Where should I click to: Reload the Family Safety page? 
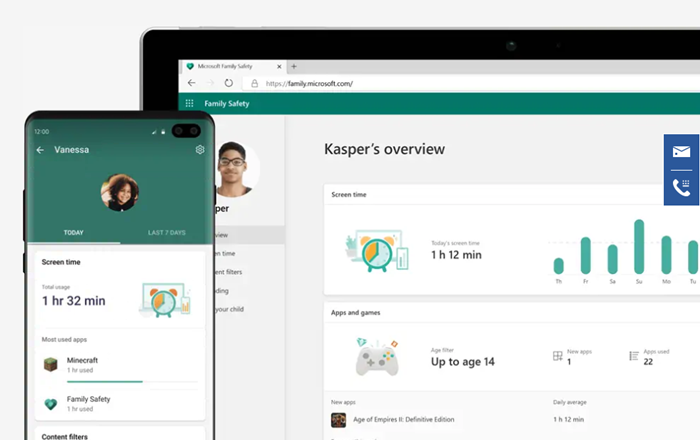(229, 83)
